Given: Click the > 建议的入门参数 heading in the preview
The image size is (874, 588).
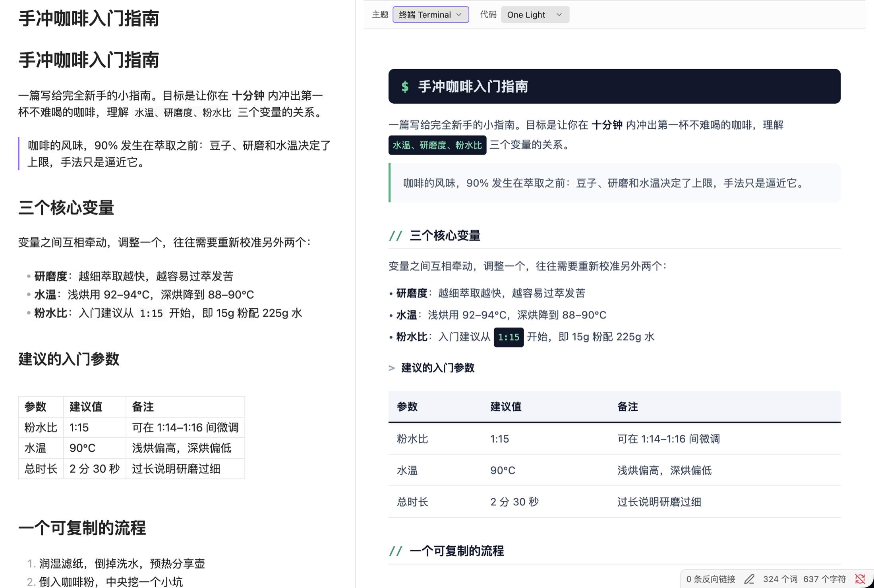Looking at the screenshot, I should click(431, 368).
